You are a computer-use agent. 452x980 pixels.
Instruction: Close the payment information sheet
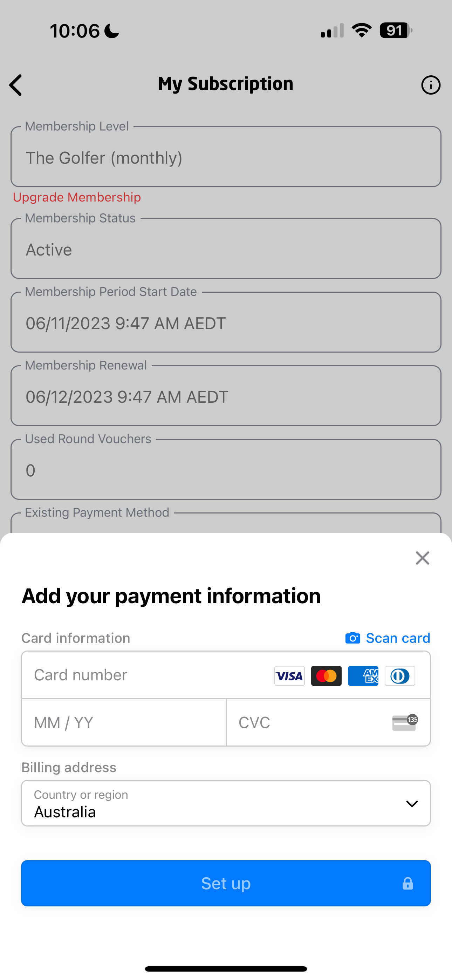pos(422,558)
